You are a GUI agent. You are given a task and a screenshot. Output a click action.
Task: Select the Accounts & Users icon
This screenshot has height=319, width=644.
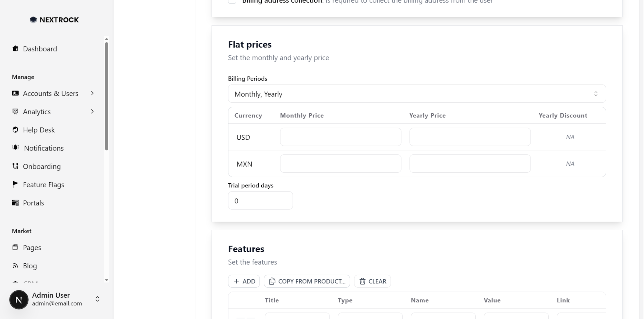pos(15,93)
